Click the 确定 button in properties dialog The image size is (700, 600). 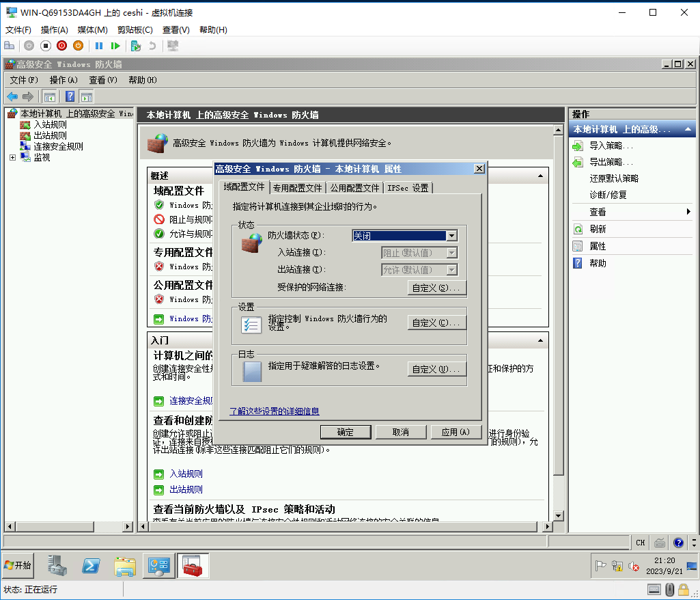pyautogui.click(x=346, y=432)
